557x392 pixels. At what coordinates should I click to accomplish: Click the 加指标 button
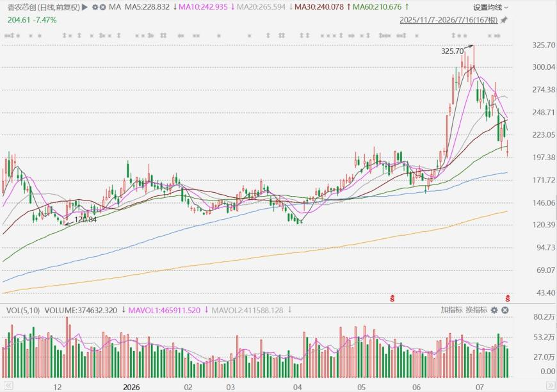point(451,310)
